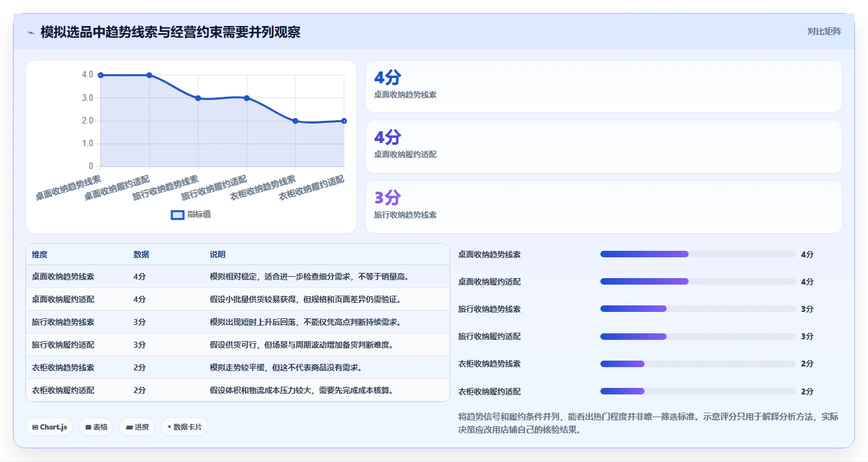Image resolution: width=868 pixels, height=462 pixels.
Task: Click the description starting 模拟走势较平缓
Action: [286, 368]
